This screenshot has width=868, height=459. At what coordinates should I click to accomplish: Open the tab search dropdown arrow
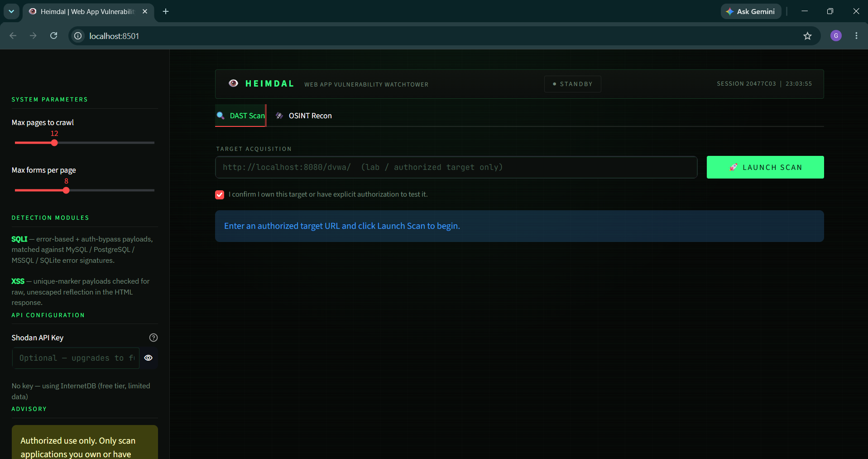pos(11,11)
